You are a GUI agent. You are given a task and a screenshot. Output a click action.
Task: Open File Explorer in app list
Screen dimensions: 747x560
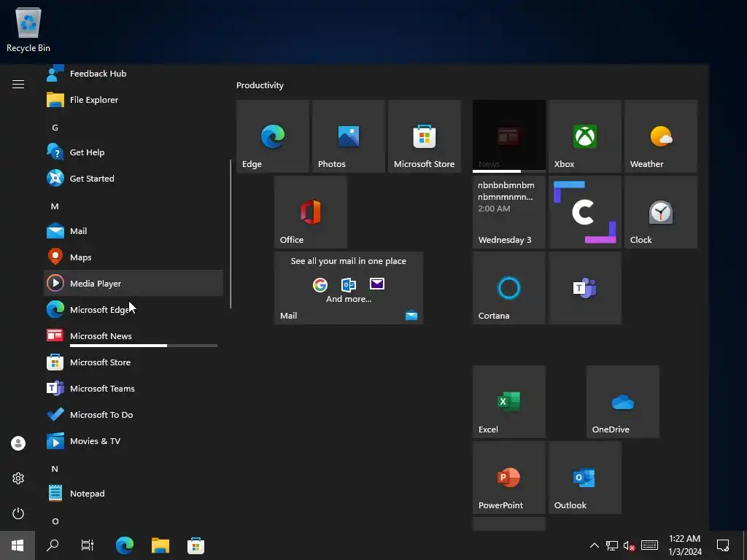pos(133,99)
